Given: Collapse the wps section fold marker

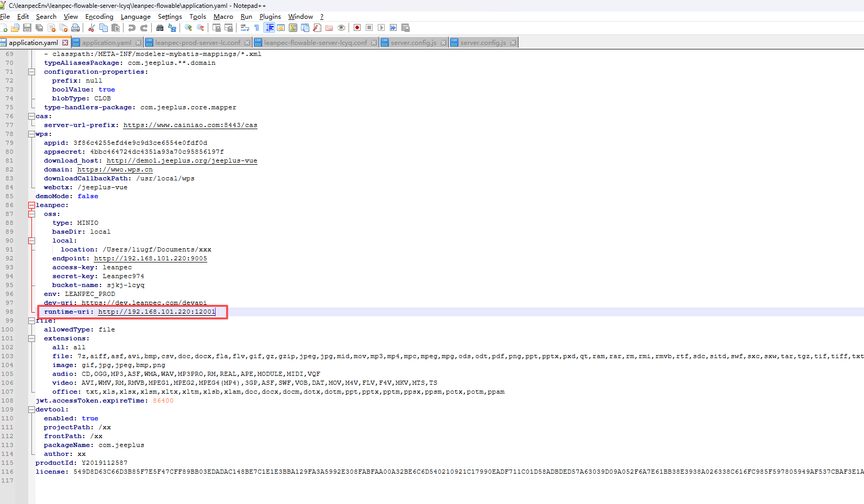Looking at the screenshot, I should (32, 134).
